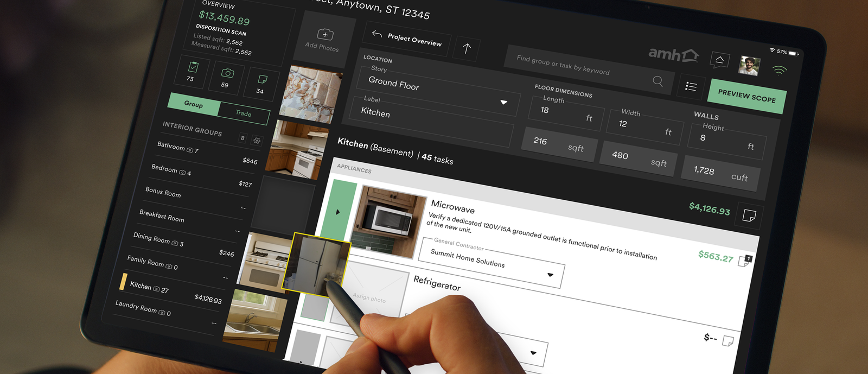Edit the wall Height field showing 8
This screenshot has height=374, width=868.
click(x=727, y=141)
